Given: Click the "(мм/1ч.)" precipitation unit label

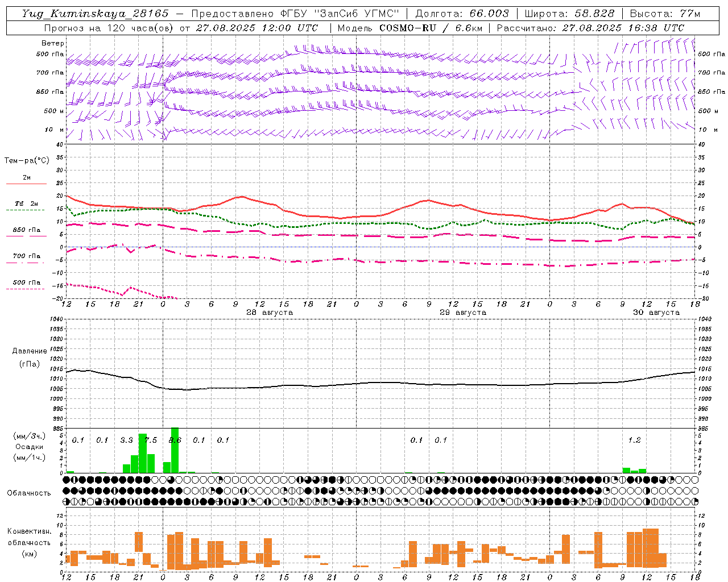Looking at the screenshot, I should tap(30, 458).
